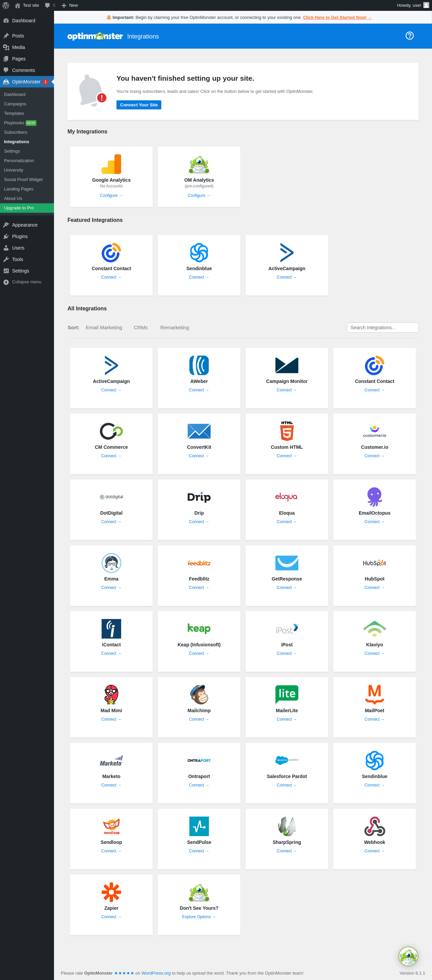Connect the Salesforce Pardot integration
Image resolution: width=432 pixels, height=980 pixels.
coord(287,785)
